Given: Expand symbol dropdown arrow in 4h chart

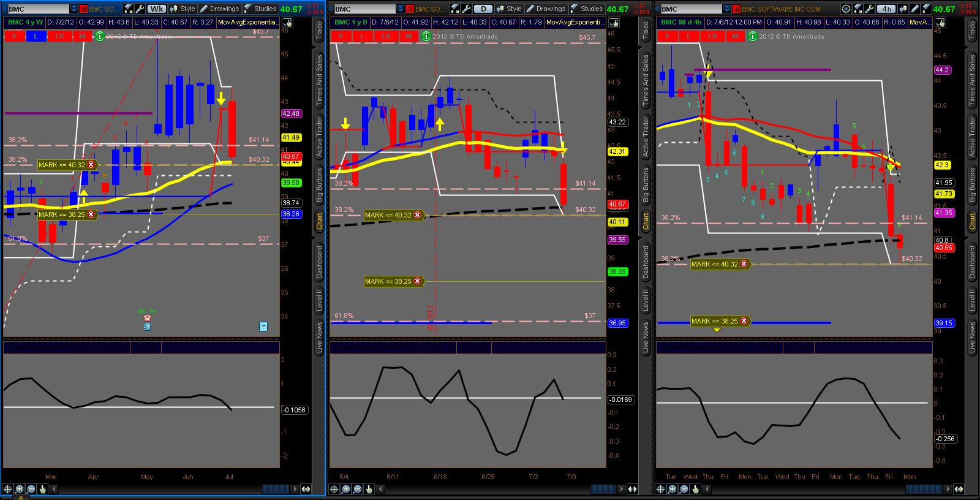Looking at the screenshot, I should [x=727, y=9].
